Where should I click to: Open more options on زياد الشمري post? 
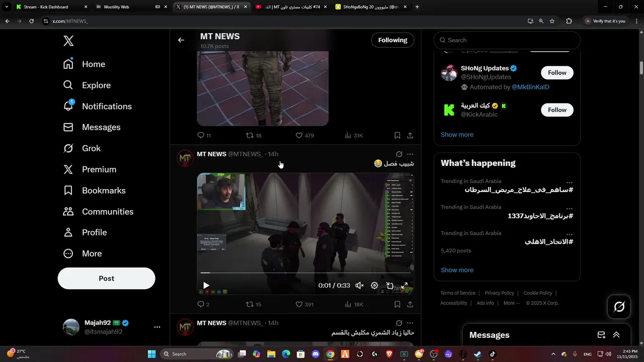click(x=410, y=323)
